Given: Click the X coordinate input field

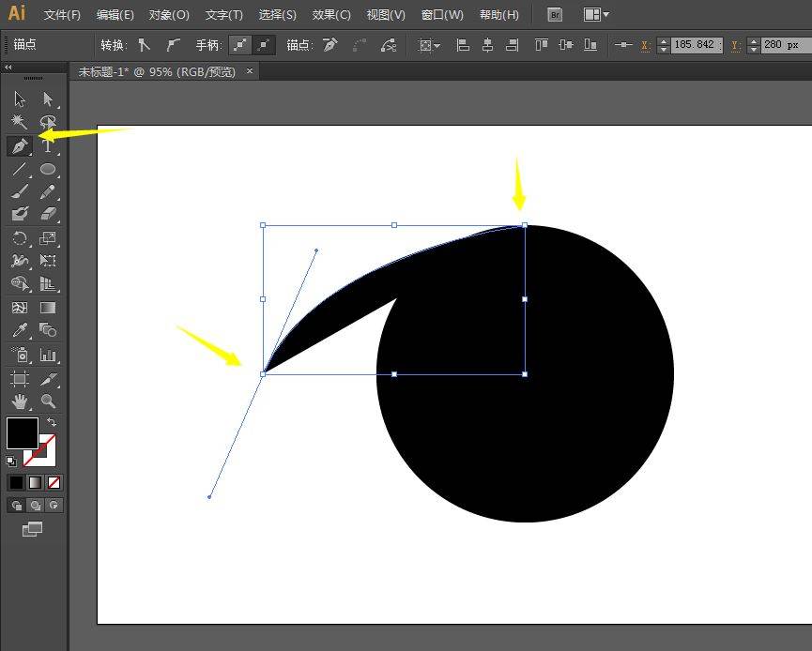Looking at the screenshot, I should click(695, 45).
